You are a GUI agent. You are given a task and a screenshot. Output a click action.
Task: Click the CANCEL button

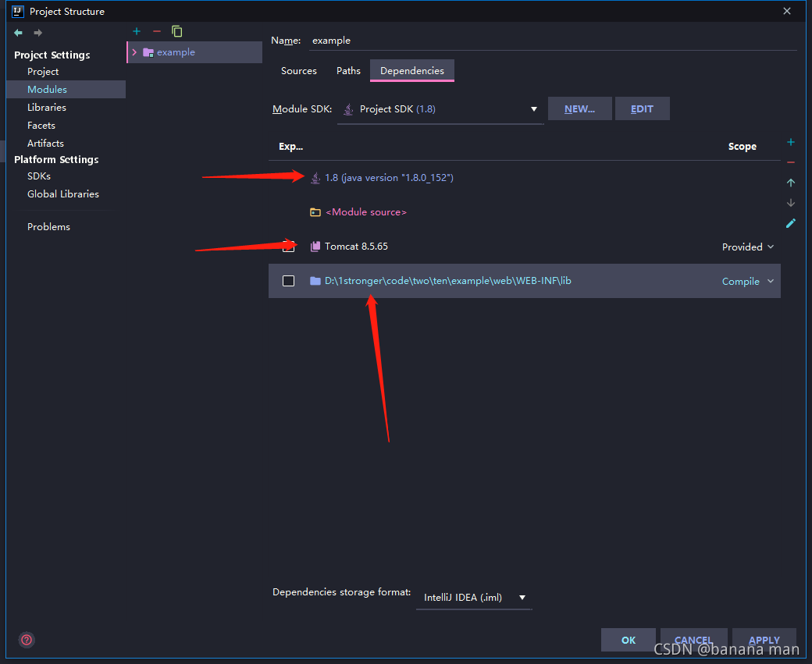click(x=693, y=640)
